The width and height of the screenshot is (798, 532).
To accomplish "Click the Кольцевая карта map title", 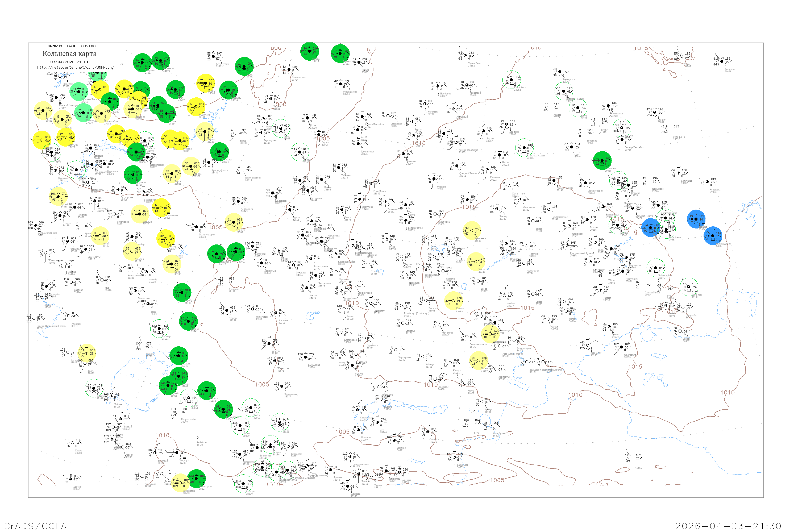I will (x=69, y=54).
